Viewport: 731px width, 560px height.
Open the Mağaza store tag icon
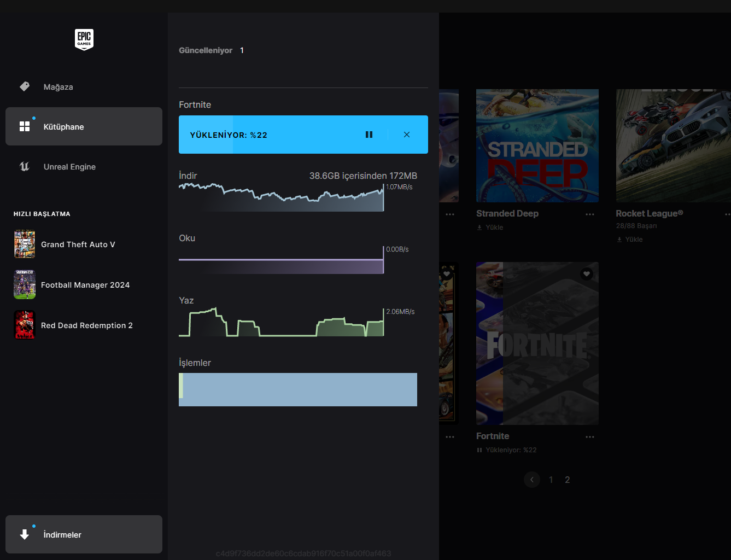tap(25, 86)
